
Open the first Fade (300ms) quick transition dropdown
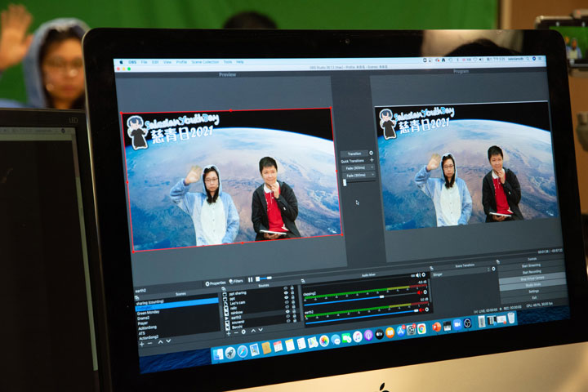point(372,168)
